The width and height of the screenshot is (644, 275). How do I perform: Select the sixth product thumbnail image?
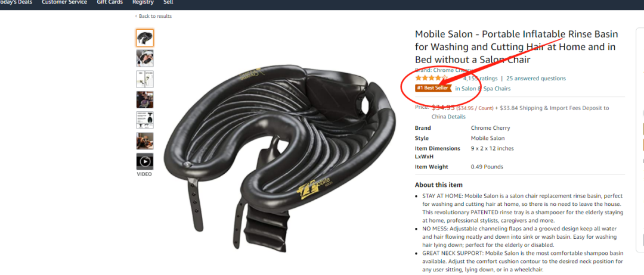145,141
